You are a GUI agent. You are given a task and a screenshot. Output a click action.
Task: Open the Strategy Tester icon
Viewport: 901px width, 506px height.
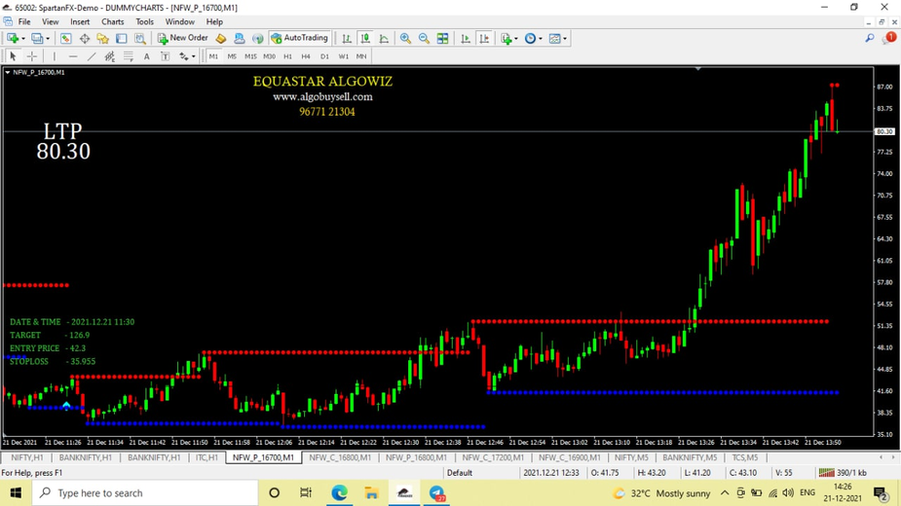tap(140, 38)
